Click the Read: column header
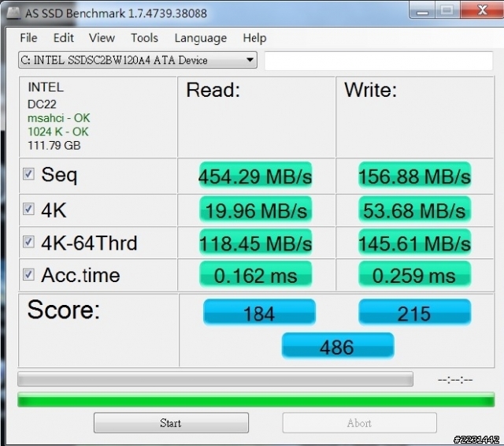This screenshot has width=504, height=446. (213, 90)
